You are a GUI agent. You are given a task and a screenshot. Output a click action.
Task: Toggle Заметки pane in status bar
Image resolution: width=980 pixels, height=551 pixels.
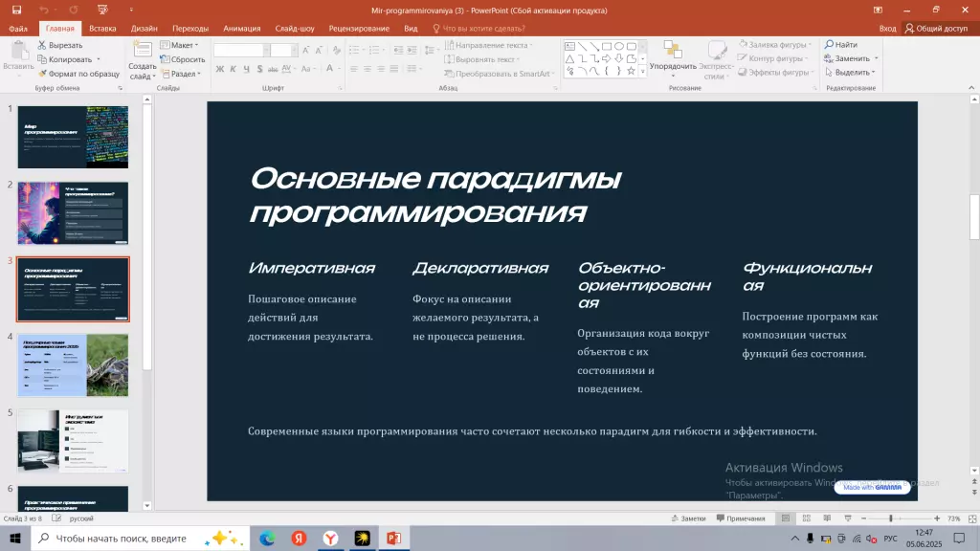(693, 518)
